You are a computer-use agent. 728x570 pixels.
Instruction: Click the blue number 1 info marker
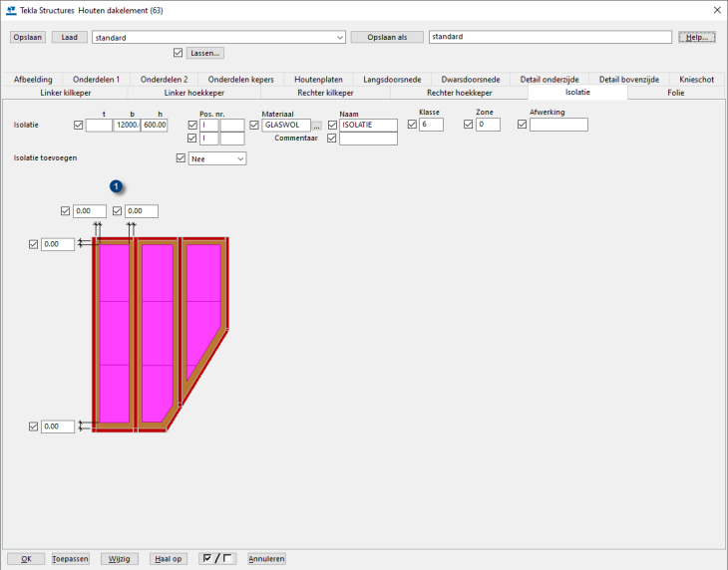pyautogui.click(x=117, y=186)
